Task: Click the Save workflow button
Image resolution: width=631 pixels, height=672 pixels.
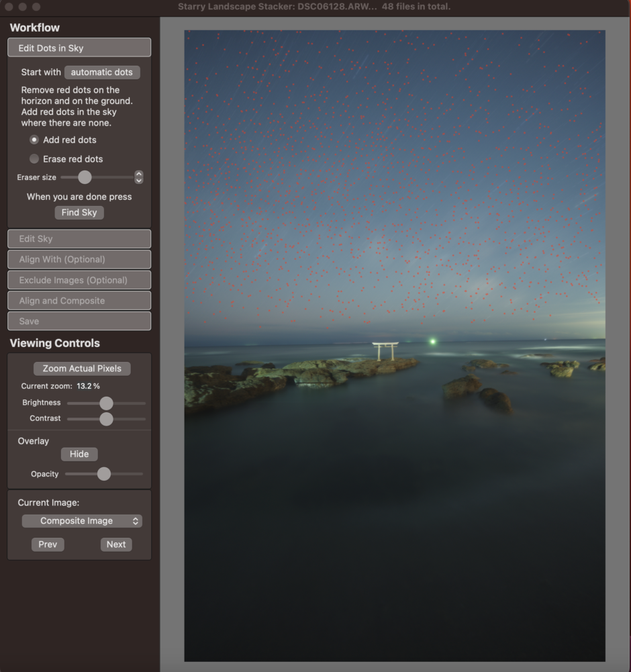Action: 79,321
